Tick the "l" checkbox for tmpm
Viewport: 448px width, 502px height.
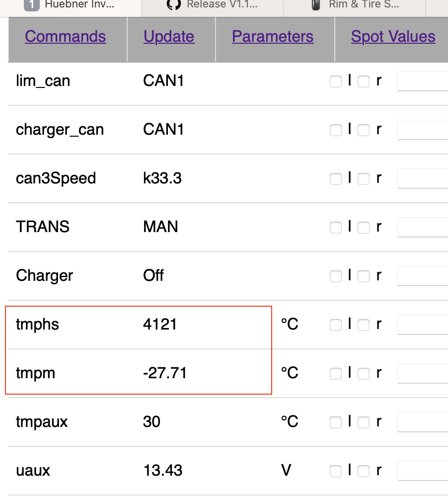[x=336, y=374]
